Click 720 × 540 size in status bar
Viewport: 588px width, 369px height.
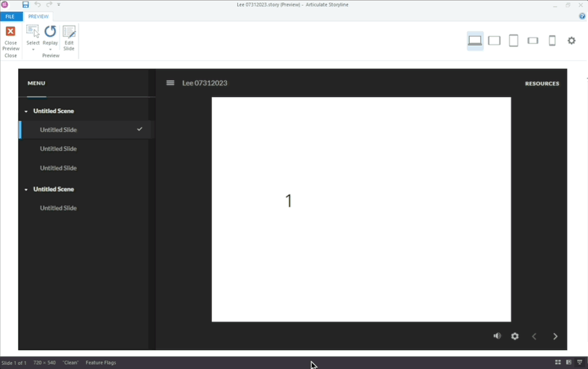(44, 363)
